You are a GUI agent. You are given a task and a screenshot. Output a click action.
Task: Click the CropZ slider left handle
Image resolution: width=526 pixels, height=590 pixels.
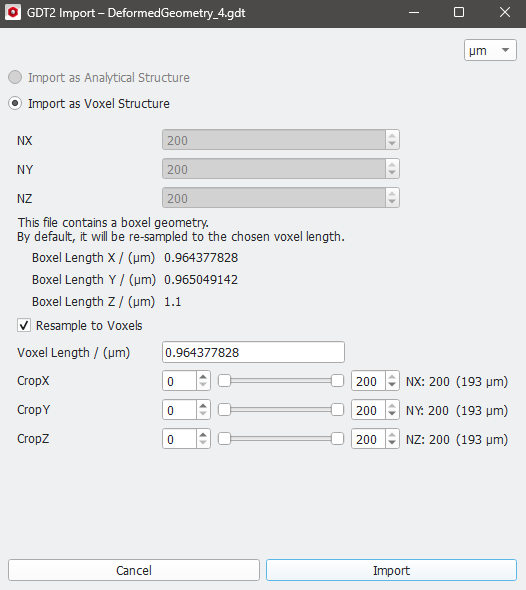coord(224,439)
